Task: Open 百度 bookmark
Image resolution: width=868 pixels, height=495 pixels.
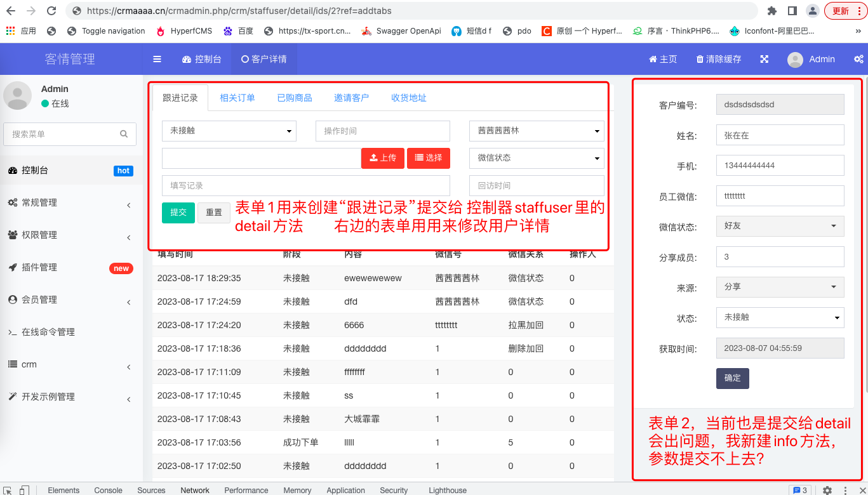Action: click(239, 30)
